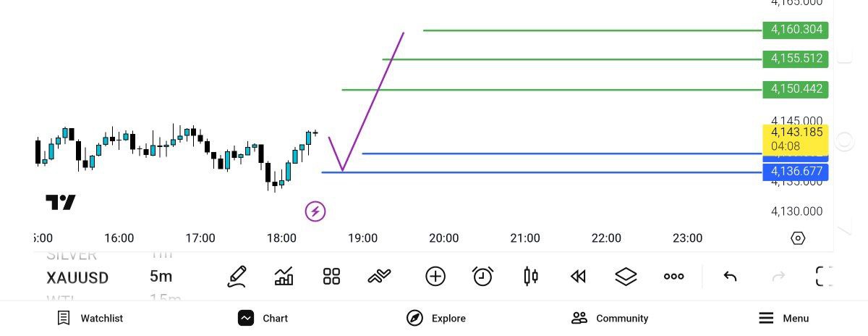Open the candlestick chart type selector
The height and width of the screenshot is (336, 868).
click(x=530, y=276)
